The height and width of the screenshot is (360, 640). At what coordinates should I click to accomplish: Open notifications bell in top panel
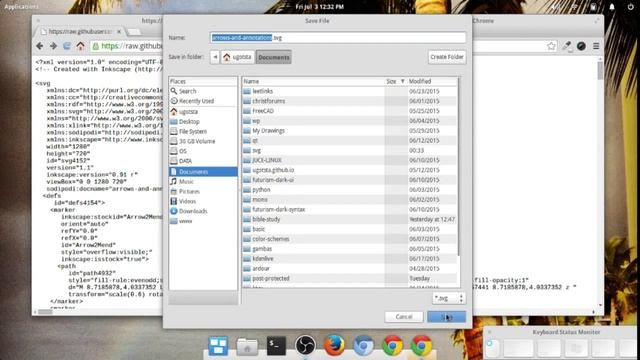tap(612, 7)
